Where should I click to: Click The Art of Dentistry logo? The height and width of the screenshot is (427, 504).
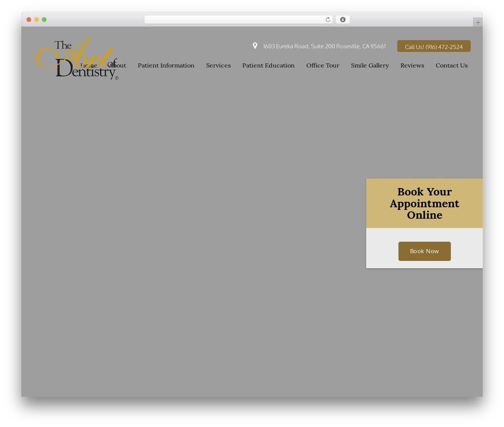[77, 59]
